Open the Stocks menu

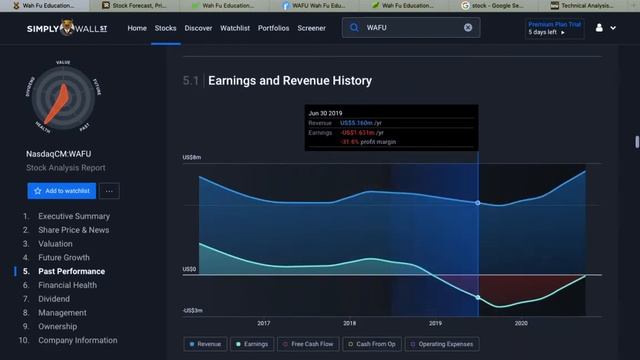pyautogui.click(x=165, y=28)
